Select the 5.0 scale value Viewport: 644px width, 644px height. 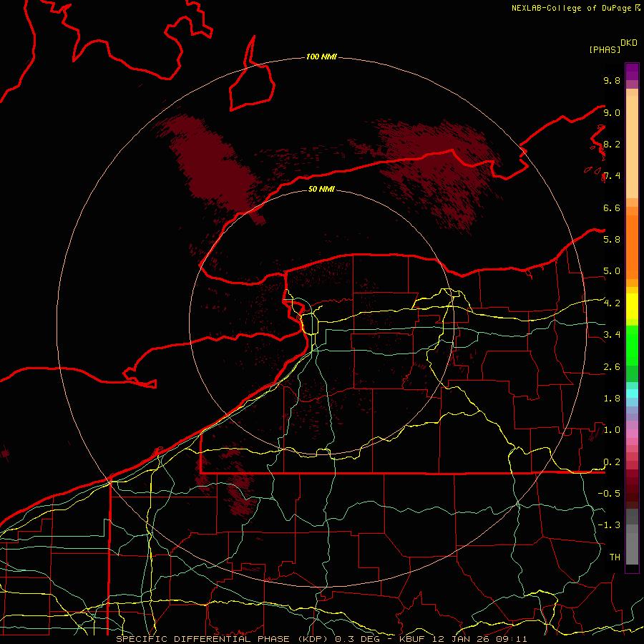[612, 271]
